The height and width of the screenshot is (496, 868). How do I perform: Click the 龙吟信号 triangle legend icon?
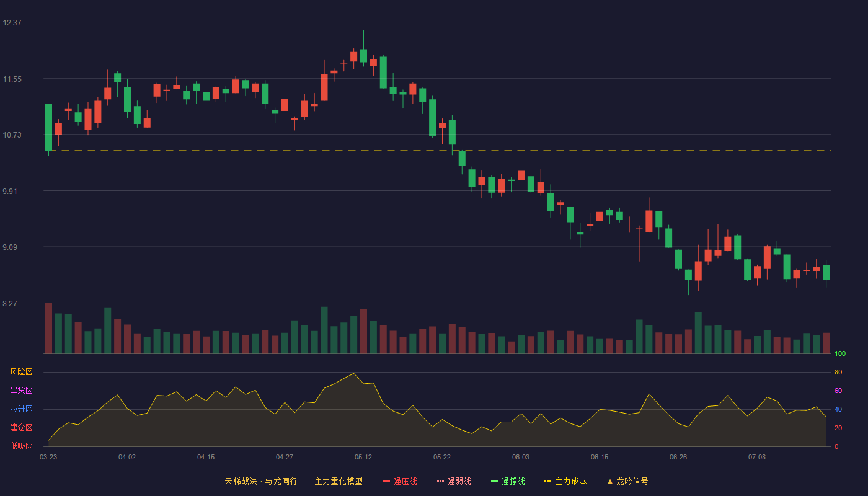pos(610,482)
